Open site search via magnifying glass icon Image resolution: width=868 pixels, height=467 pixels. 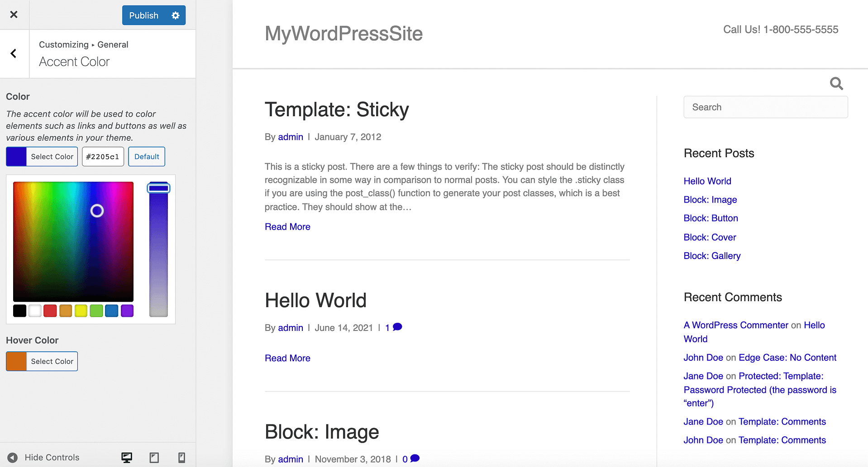pos(836,84)
